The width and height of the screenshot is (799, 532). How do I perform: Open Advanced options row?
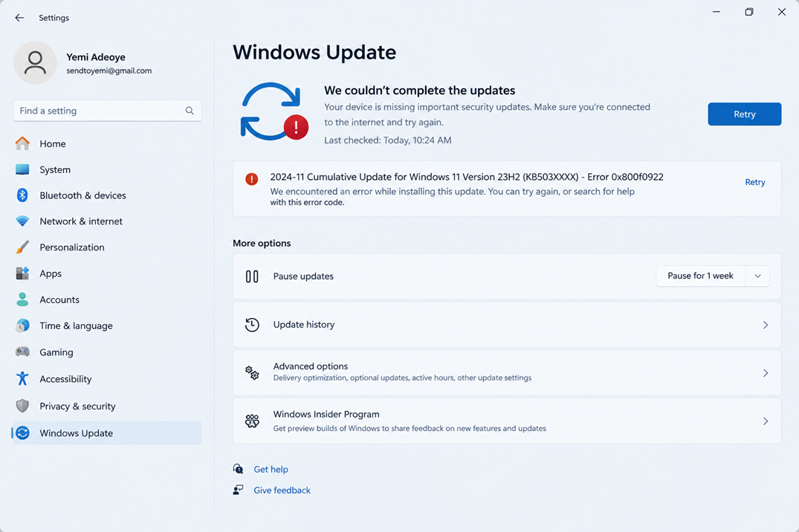point(507,373)
